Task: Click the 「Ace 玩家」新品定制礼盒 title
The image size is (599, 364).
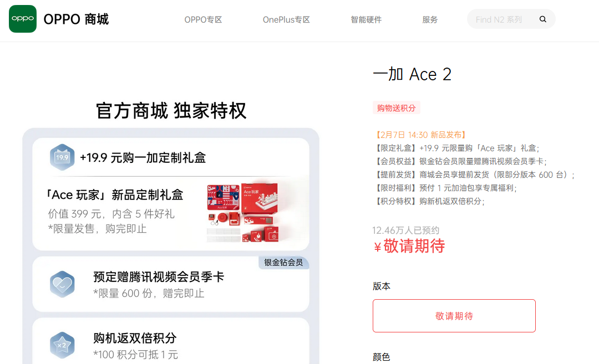Action: click(x=114, y=195)
